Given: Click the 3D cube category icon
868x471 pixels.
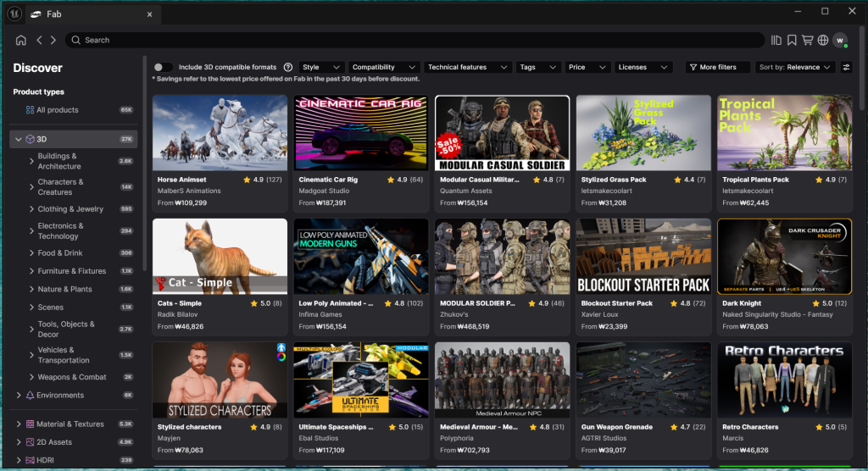Looking at the screenshot, I should point(31,139).
